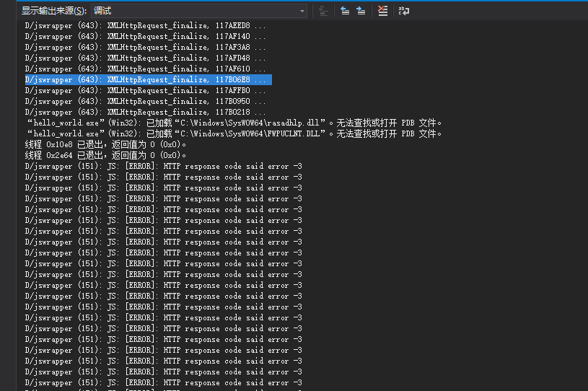Select the 显示输出来源(S) label
588x391 pixels.
click(x=54, y=11)
